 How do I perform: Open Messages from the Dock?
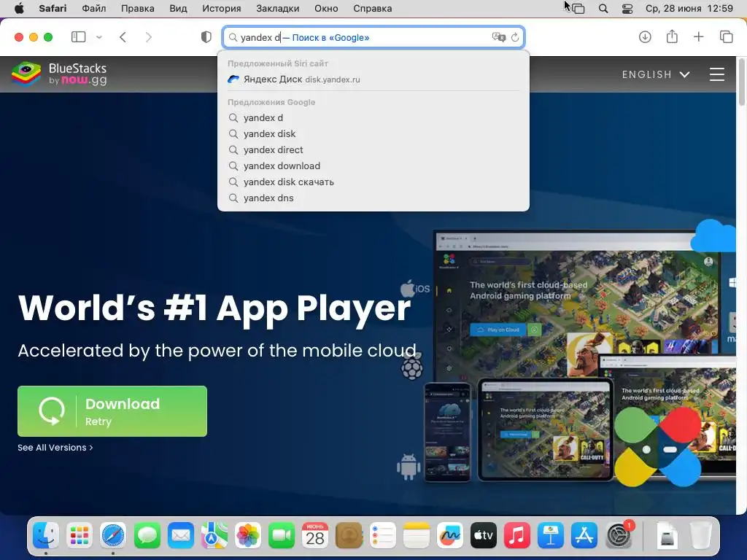147,536
